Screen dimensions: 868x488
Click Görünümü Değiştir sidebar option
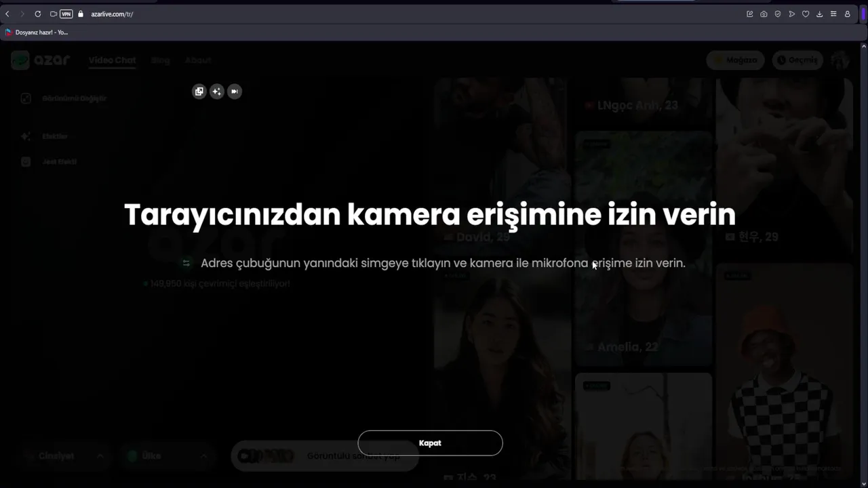point(64,98)
